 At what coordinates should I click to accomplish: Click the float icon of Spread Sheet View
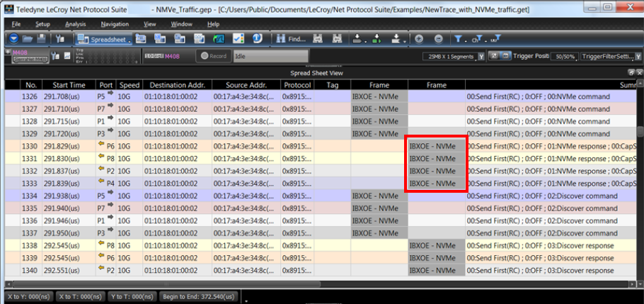point(631,72)
